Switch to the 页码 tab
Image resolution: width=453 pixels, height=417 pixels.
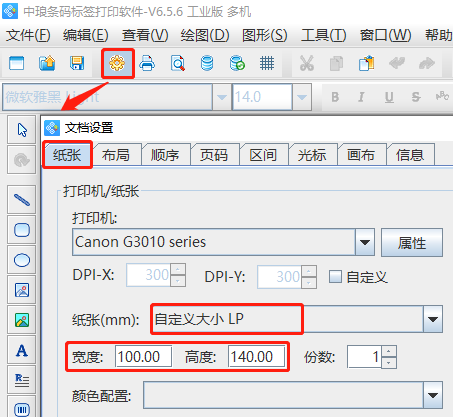(x=214, y=155)
